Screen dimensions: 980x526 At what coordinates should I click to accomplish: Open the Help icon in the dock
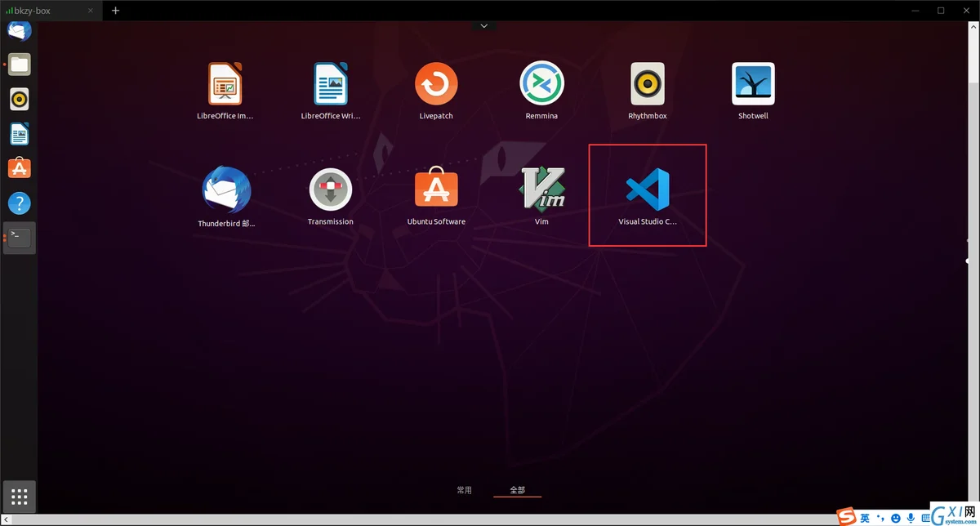[x=20, y=203]
